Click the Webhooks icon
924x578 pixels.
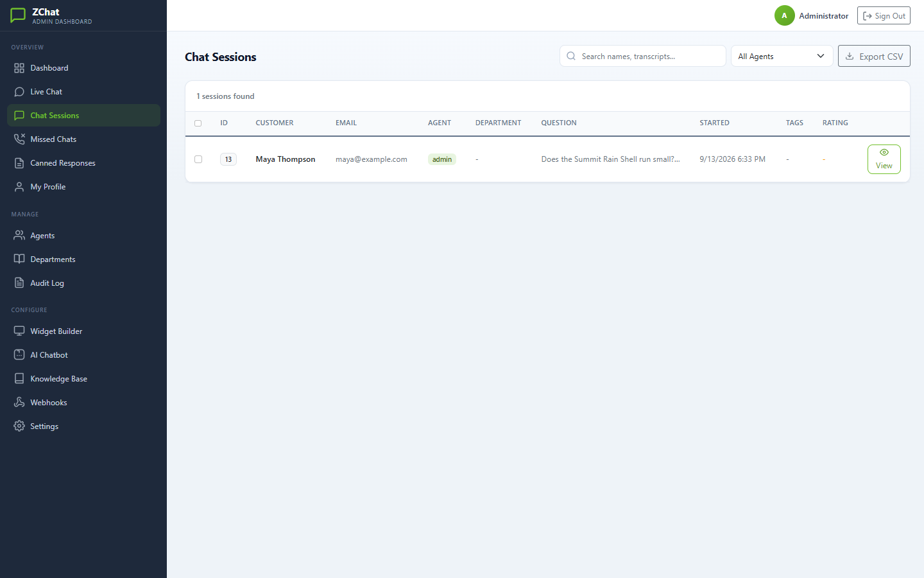[x=19, y=403]
